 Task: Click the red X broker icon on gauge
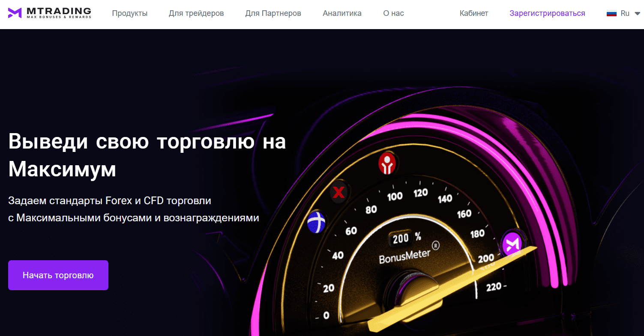click(x=339, y=193)
